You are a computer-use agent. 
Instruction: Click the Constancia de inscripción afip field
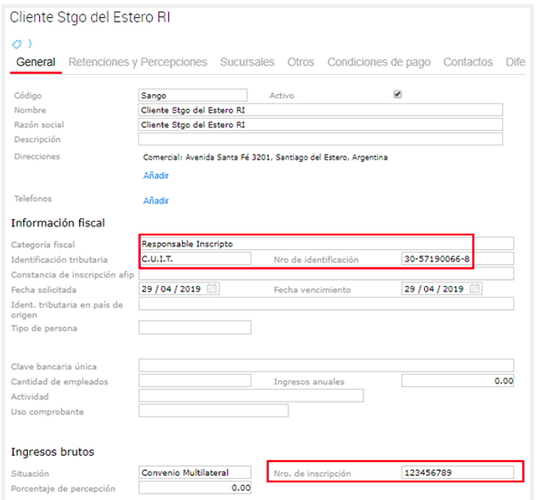[x=326, y=274]
